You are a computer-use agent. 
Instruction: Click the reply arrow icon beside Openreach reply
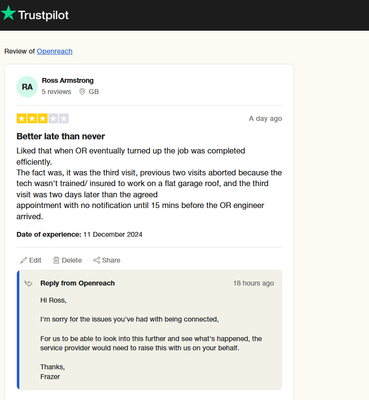point(29,284)
